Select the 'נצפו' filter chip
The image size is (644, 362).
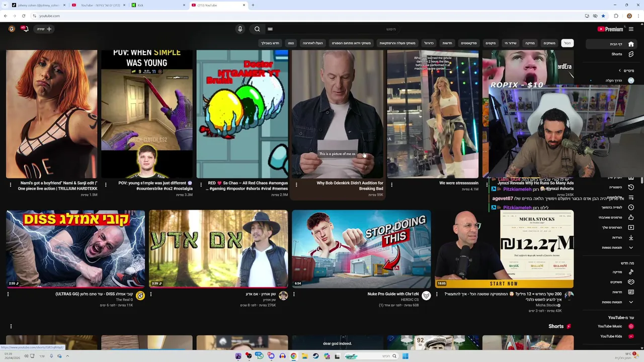click(291, 43)
